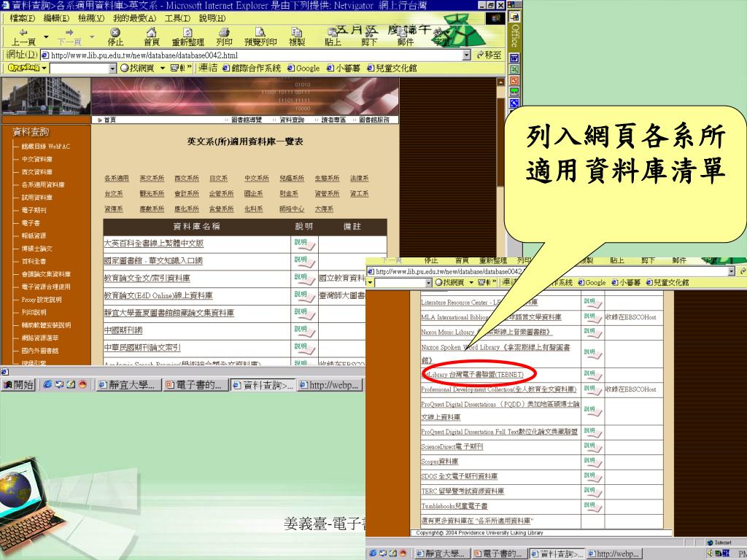Viewport: 747px width, 560px height.
Task: Click the 移至 (Go) button beside address
Action: [489, 55]
